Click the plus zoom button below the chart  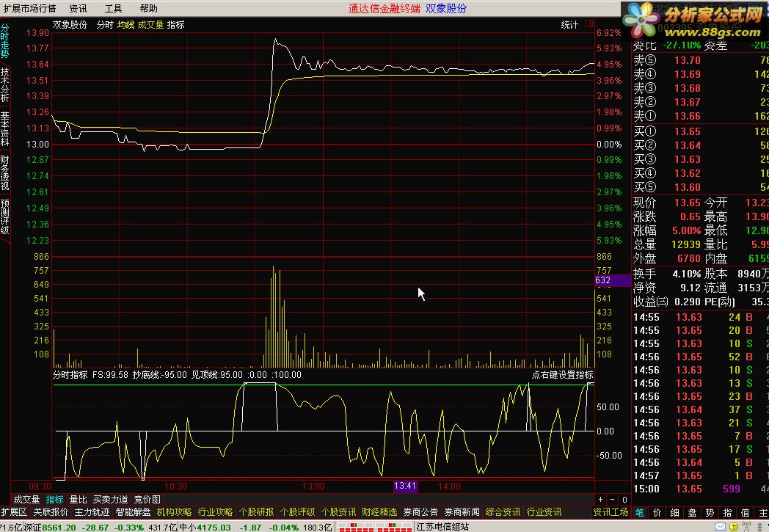[x=601, y=500]
